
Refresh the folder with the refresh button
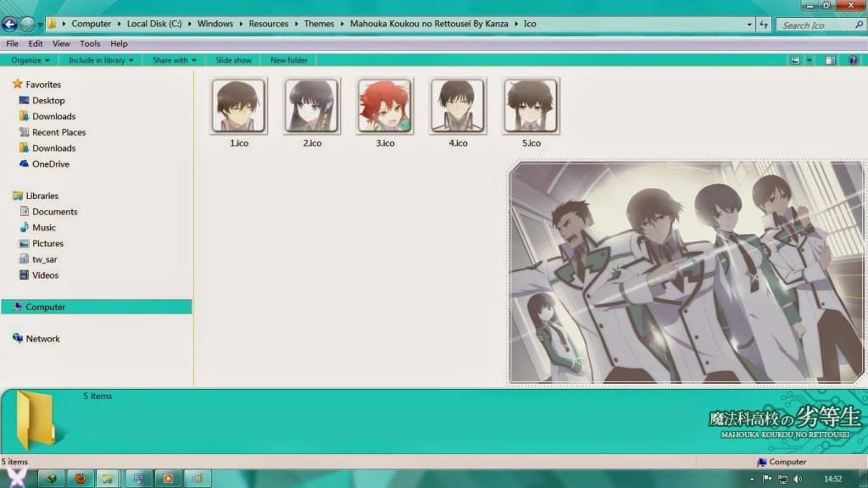tap(764, 25)
